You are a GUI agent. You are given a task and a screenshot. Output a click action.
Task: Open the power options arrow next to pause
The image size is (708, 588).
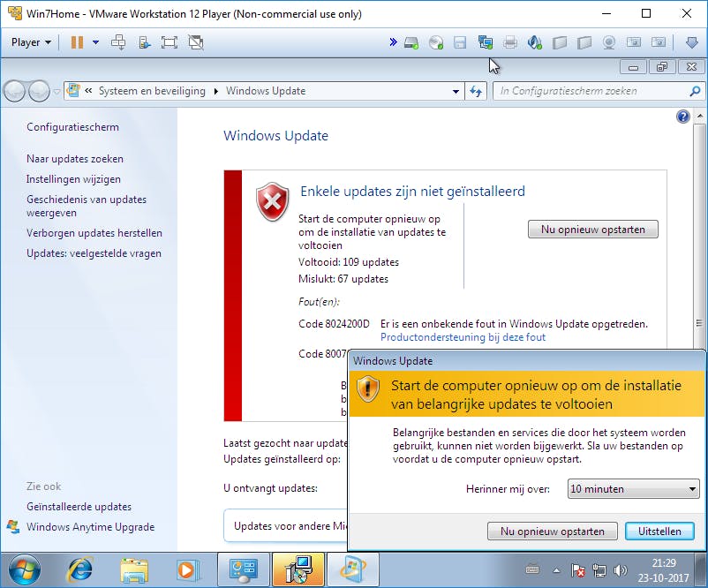95,42
